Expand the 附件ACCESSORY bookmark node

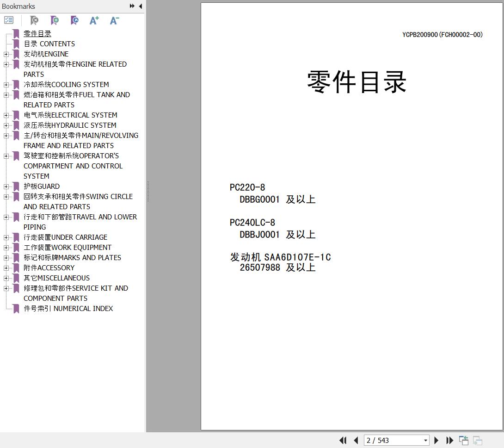coord(6,268)
